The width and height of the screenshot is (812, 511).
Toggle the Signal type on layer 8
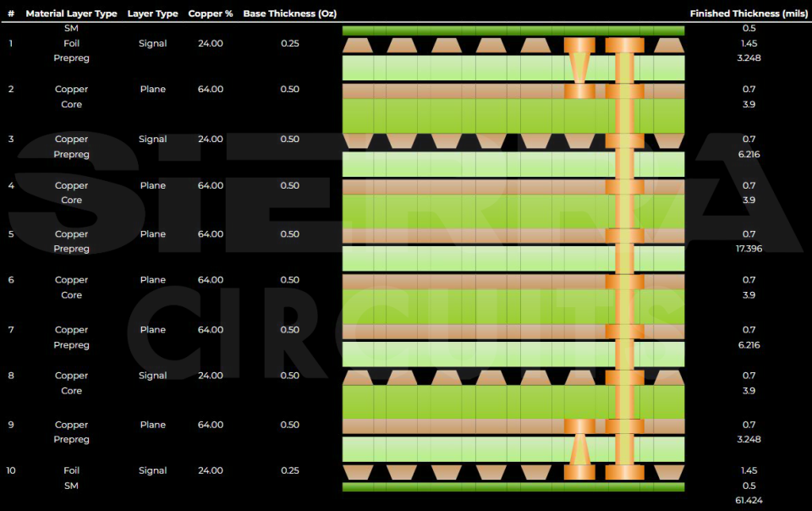[153, 375]
